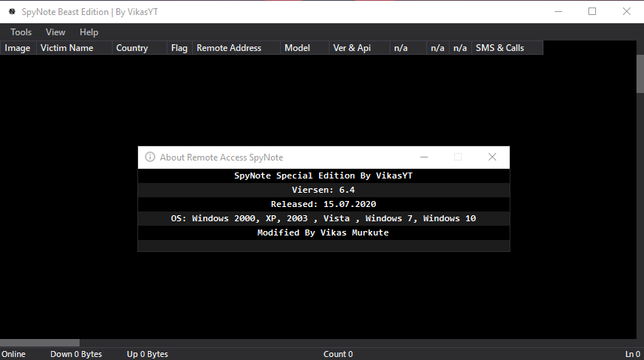Screen dimensions: 644x360
Task: Click the Ln 0 status entry
Action: 633,354
